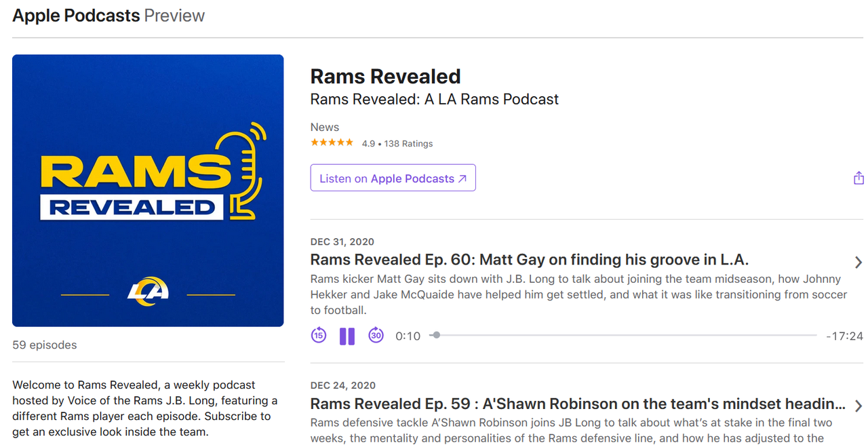Skip forward 30 seconds in Ep. 60
868x445 pixels.
[x=376, y=335]
